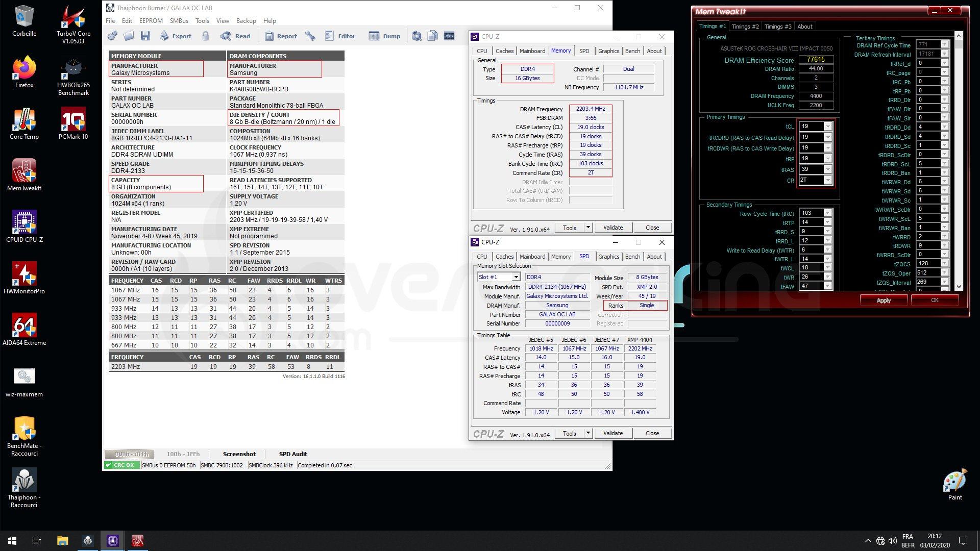
Task: Open Timings #2 tab in MemTweakIt
Action: pyautogui.click(x=745, y=27)
